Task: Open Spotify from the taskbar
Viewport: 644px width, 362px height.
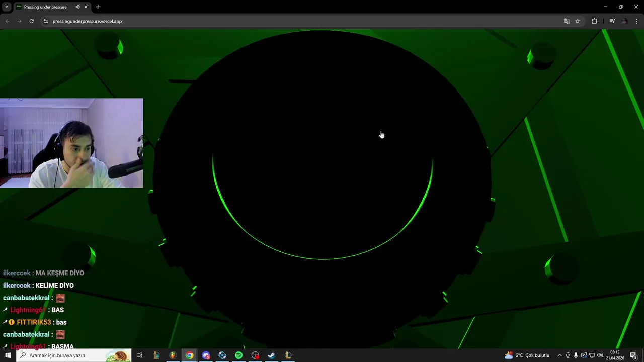Action: point(238,355)
